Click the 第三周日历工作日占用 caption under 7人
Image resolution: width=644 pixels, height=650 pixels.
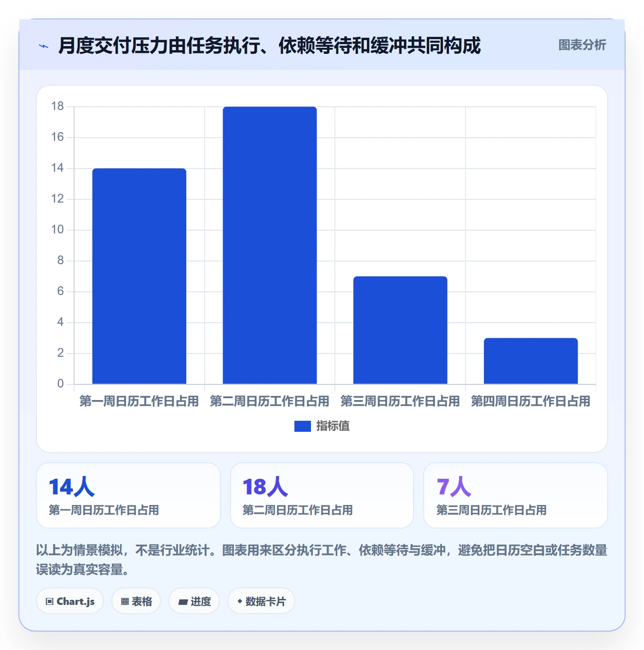click(491, 510)
